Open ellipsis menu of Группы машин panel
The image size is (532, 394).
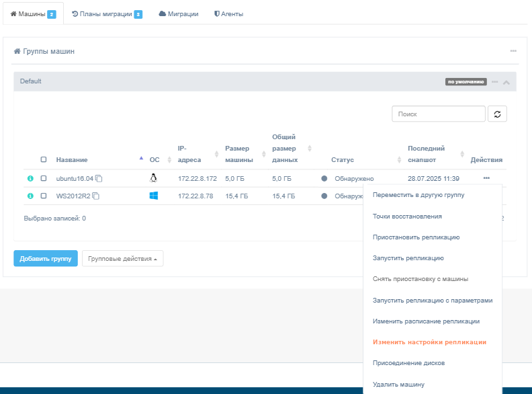click(x=513, y=51)
